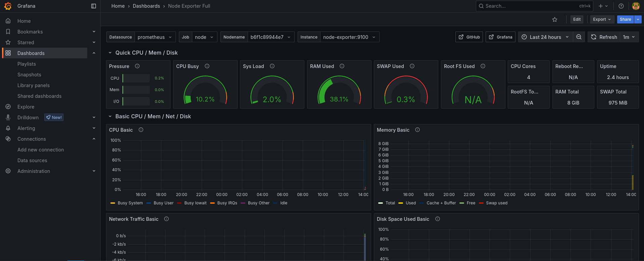Image resolution: width=644 pixels, height=261 pixels.
Task: Click the user profile avatar
Action: point(636,6)
